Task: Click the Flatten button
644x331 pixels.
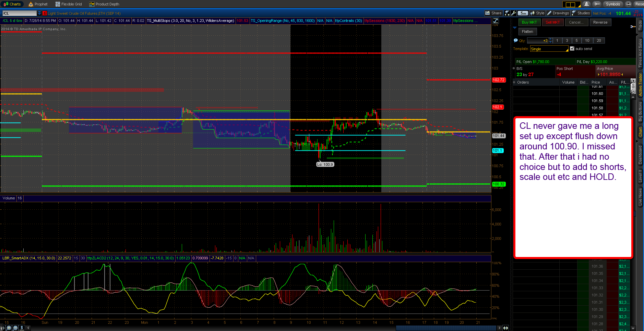Action: tap(527, 32)
